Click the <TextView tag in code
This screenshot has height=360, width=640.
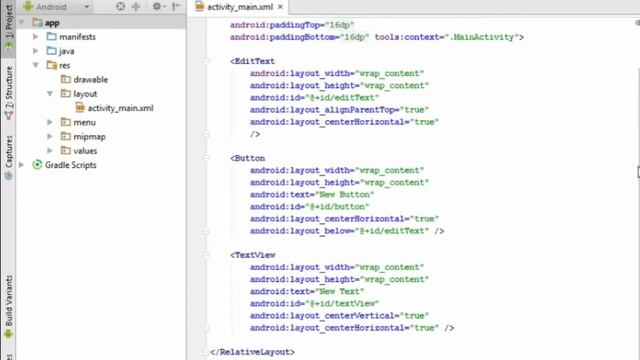click(253, 255)
